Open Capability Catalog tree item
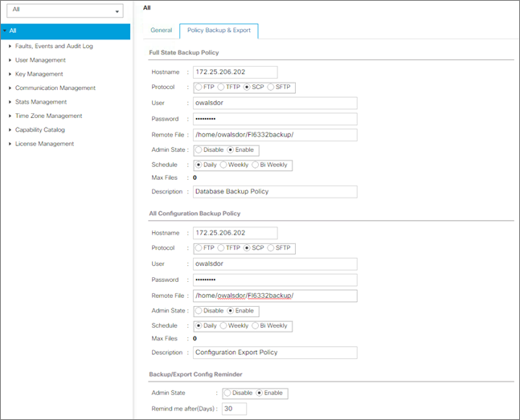 [x=40, y=129]
